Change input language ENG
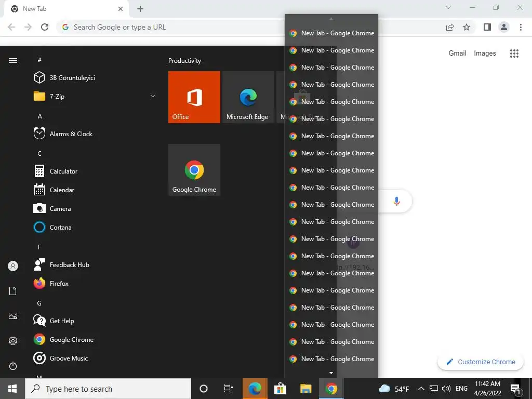The image size is (532, 399). pyautogui.click(x=461, y=389)
